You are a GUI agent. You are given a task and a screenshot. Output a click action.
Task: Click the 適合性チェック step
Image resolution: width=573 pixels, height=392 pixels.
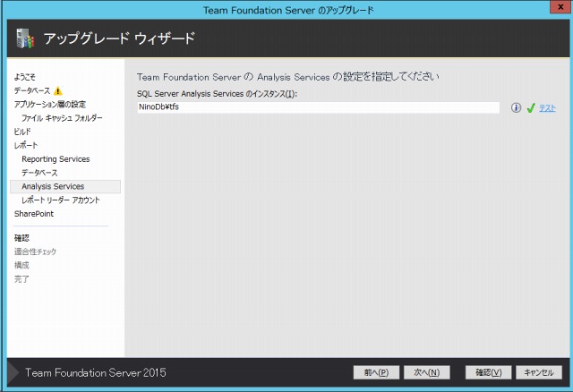(x=35, y=251)
